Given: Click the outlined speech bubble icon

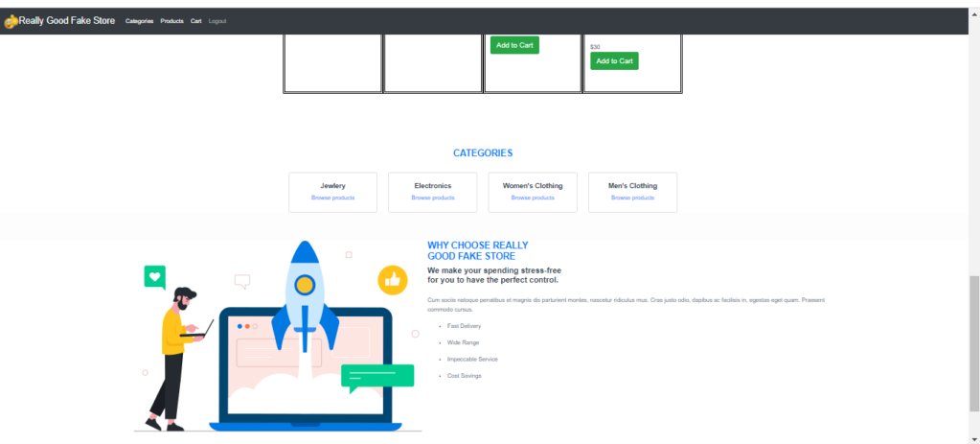Looking at the screenshot, I should coord(242,282).
